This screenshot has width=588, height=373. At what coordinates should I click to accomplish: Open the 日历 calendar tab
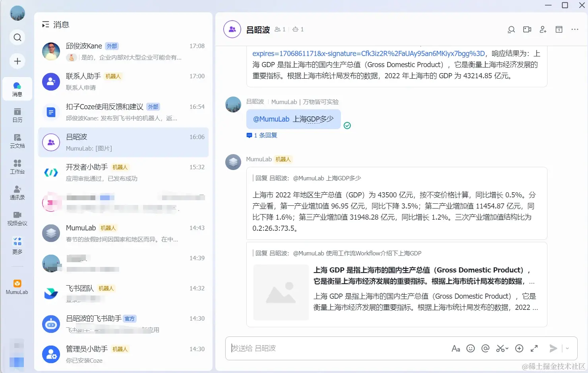pos(17,115)
